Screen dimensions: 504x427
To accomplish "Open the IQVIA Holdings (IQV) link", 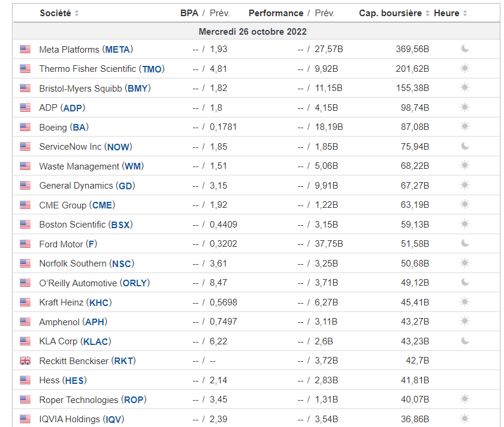I will click(x=82, y=419).
